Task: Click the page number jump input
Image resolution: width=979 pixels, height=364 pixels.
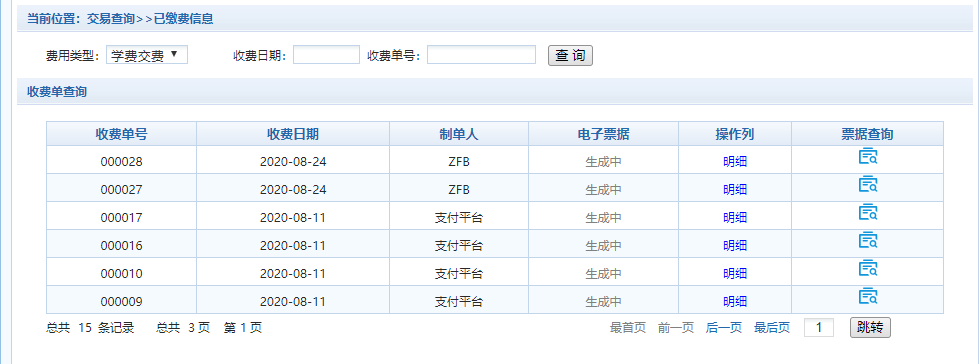Action: tap(819, 328)
